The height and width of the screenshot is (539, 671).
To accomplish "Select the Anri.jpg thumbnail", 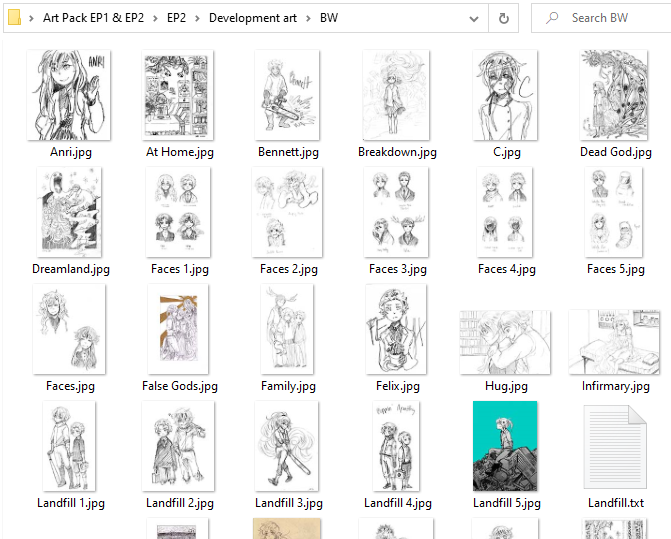I will point(69,95).
